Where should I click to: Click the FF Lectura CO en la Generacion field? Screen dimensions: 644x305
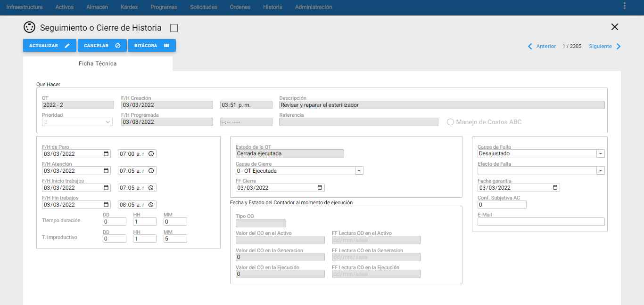[376, 257]
